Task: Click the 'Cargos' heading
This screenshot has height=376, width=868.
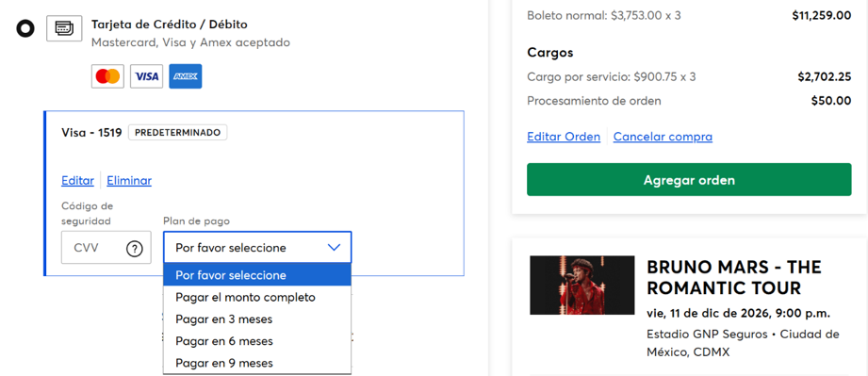Action: (x=550, y=53)
